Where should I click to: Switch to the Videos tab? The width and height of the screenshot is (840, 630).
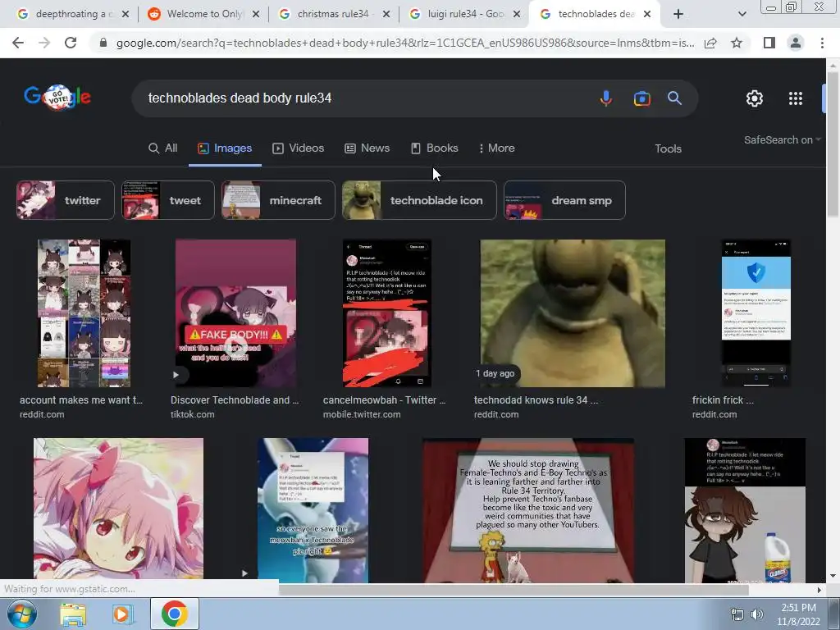pyautogui.click(x=299, y=148)
